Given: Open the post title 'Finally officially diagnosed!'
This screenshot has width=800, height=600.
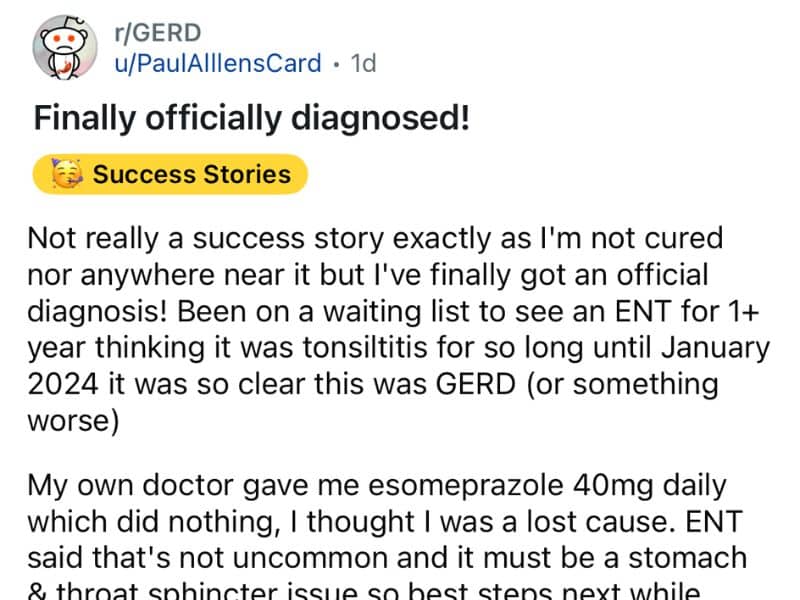Looking at the screenshot, I should pyautogui.click(x=251, y=118).
